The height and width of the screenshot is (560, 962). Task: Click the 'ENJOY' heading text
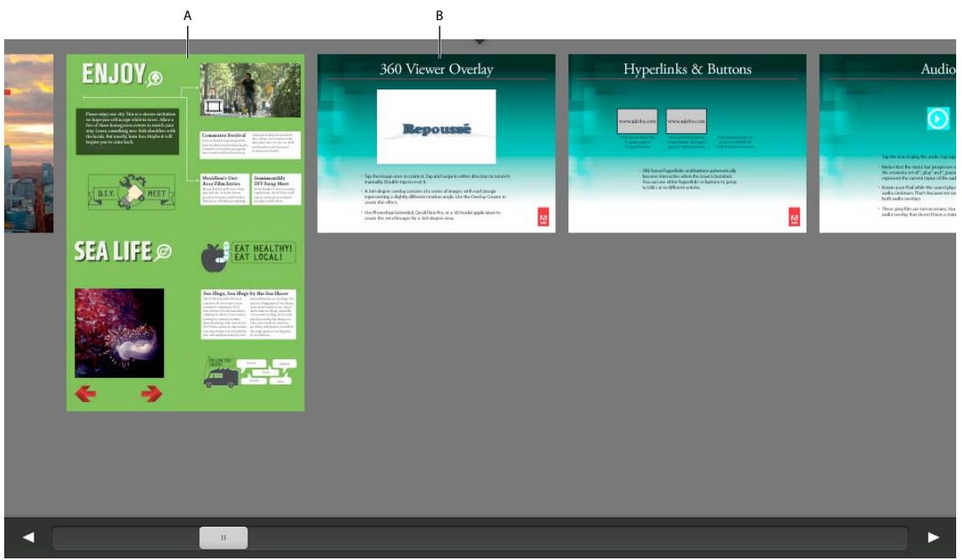[115, 74]
